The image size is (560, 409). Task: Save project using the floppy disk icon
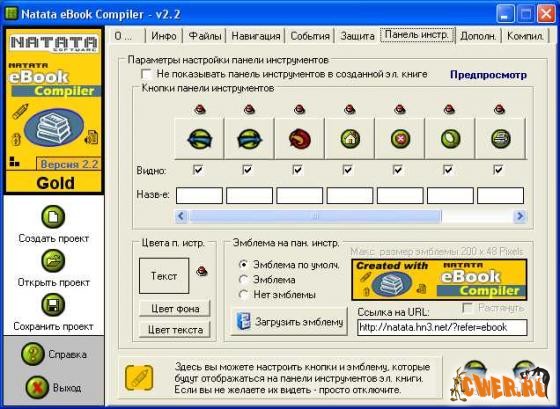(x=53, y=305)
